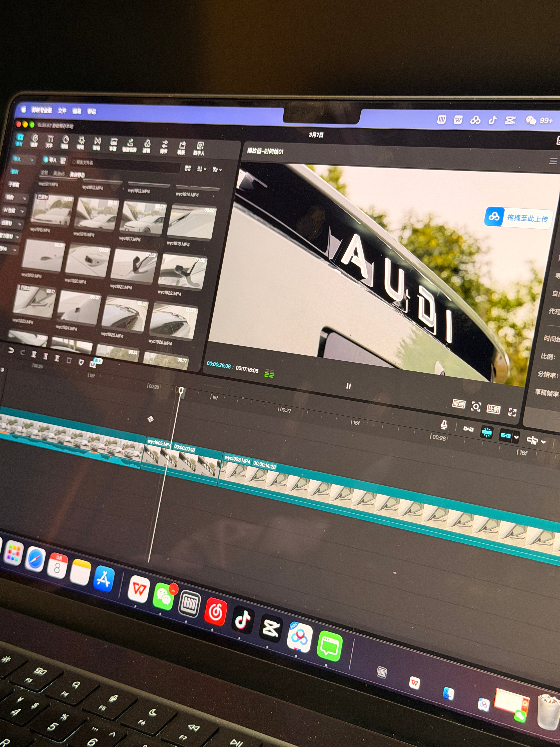Viewport: 560px width, 747px height.
Task: Toggle the linkage chain button
Action: pos(505,435)
